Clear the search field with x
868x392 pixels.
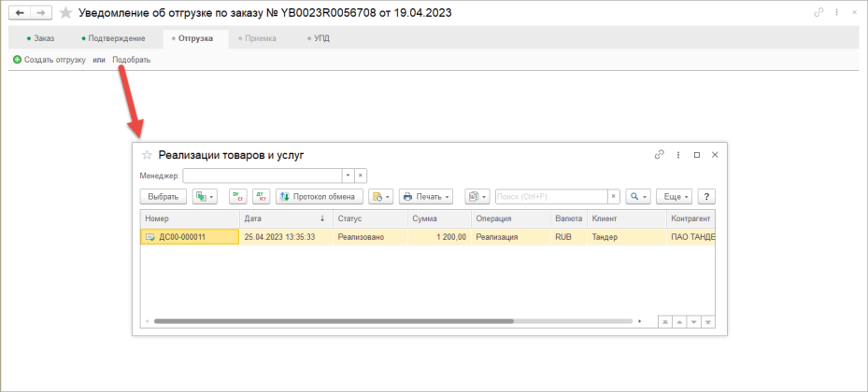click(x=614, y=196)
